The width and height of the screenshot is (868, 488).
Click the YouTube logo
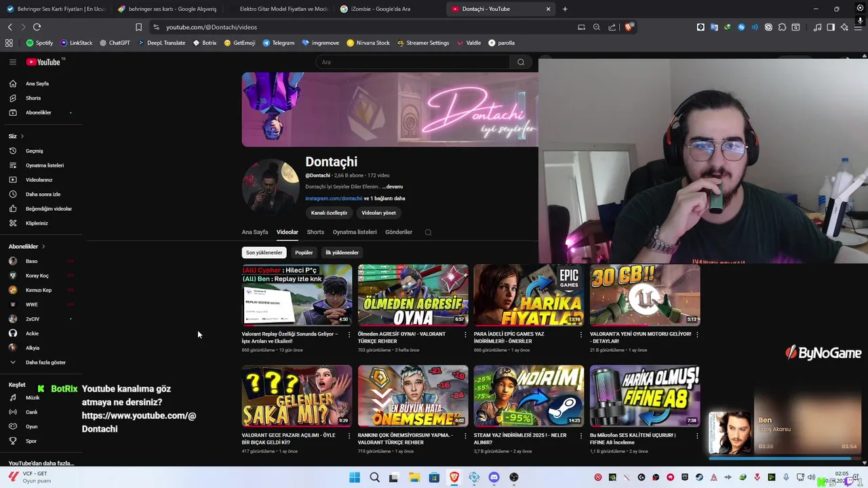point(45,62)
